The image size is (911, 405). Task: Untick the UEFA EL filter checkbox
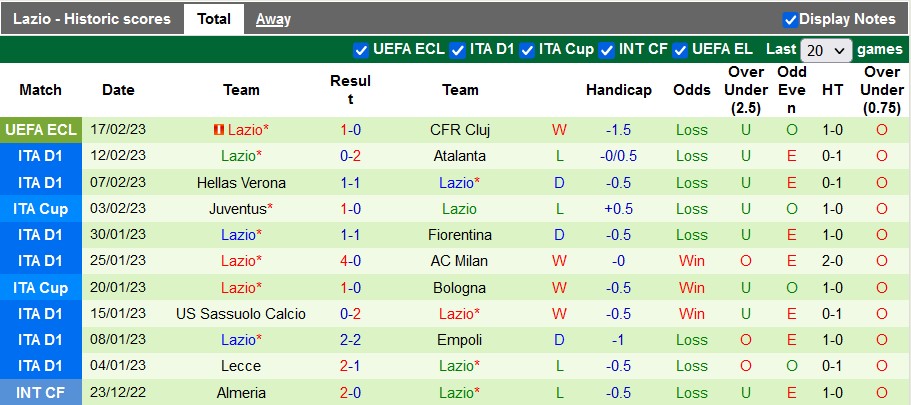pyautogui.click(x=681, y=49)
